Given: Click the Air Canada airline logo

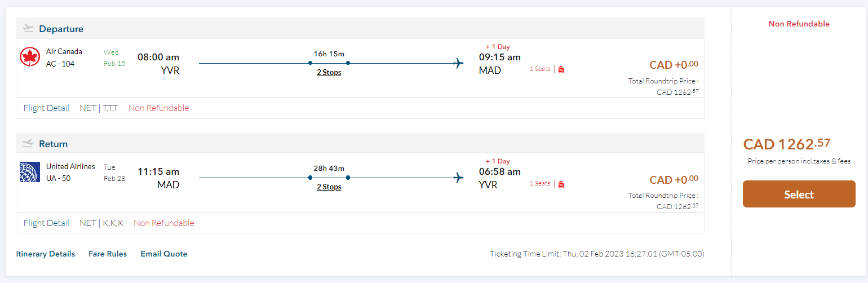Looking at the screenshot, I should [29, 58].
